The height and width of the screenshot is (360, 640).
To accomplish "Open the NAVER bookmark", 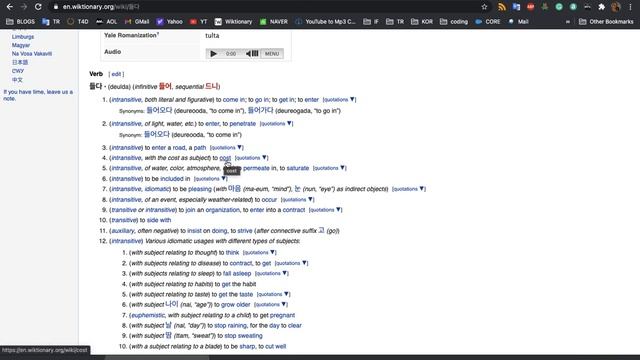I will pos(274,22).
